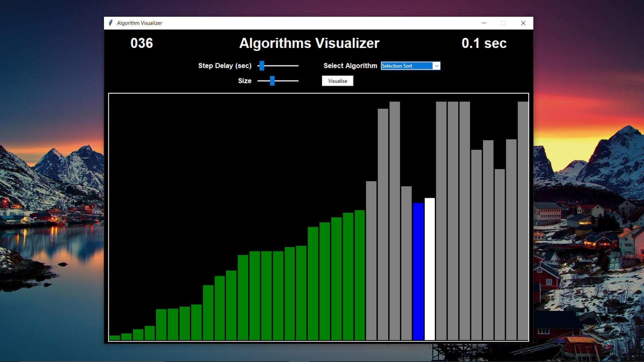This screenshot has height=362, width=644.
Task: Click the Step Delay slider track right end
Action: point(297,66)
